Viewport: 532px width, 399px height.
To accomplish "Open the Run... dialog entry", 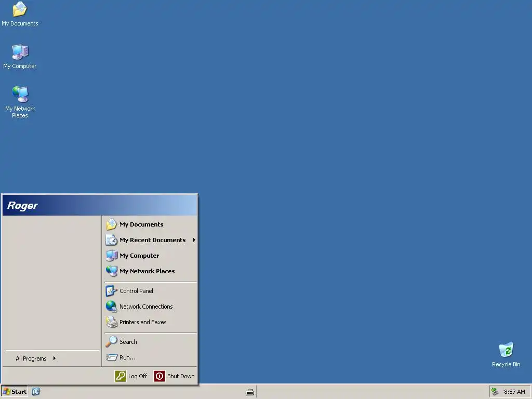I will [150, 357].
